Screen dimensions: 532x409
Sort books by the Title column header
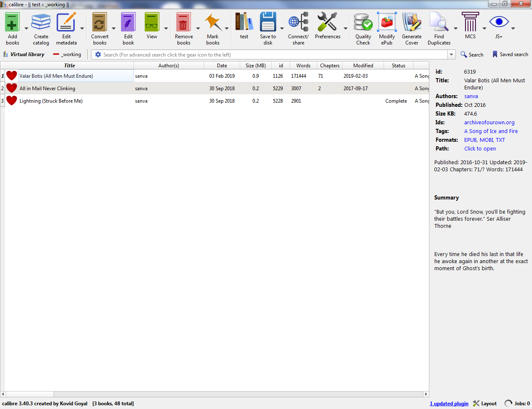coord(69,66)
